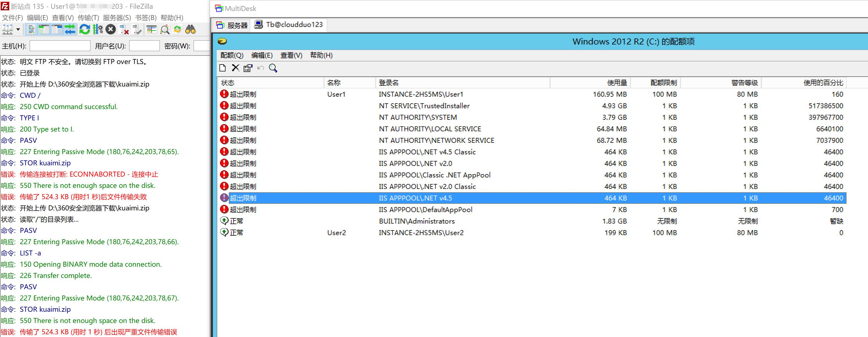The height and width of the screenshot is (337, 868).
Task: Select the INSTANCE-2HS5MS\User2 row
Action: point(532,233)
